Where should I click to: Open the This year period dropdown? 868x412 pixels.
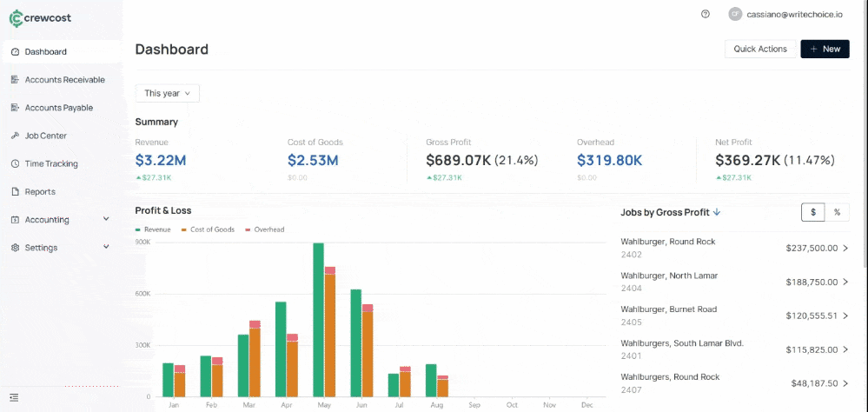point(167,93)
